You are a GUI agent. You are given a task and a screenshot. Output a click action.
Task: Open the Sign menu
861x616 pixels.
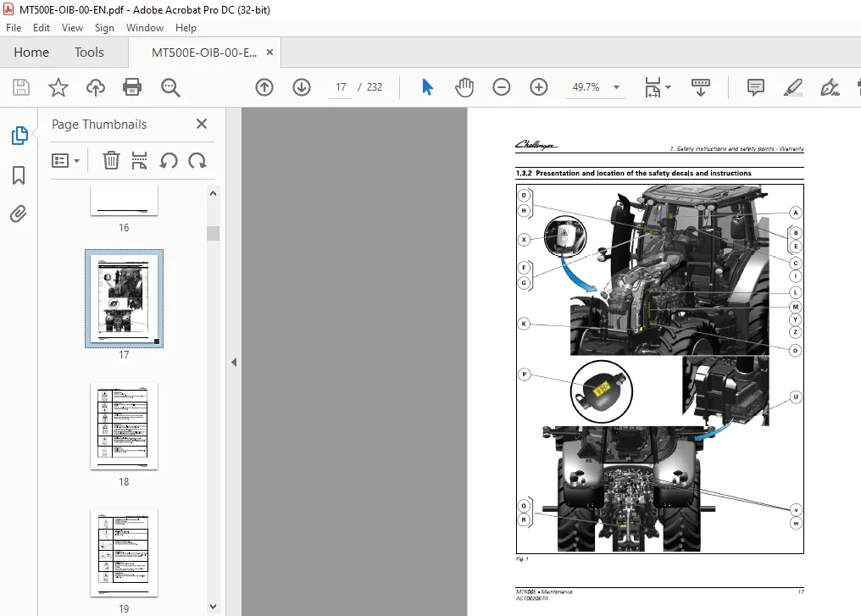tap(104, 28)
